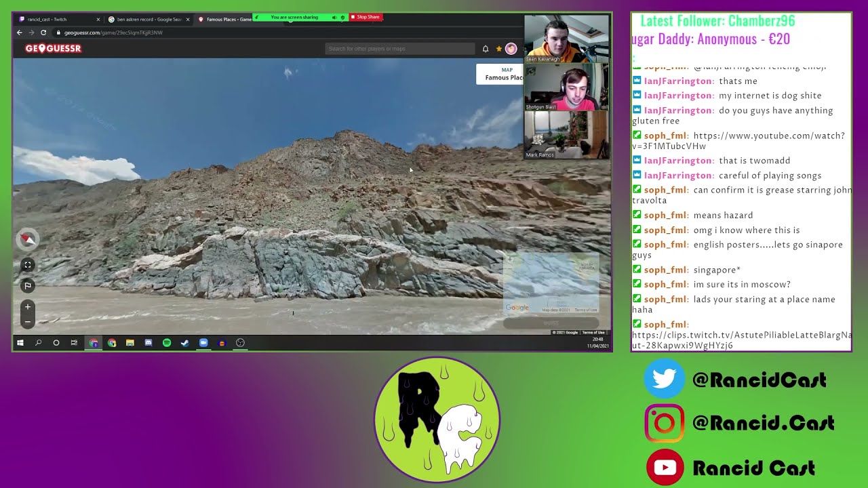This screenshot has height=488, width=868.
Task: Go forward in the browser
Action: pyautogui.click(x=31, y=33)
